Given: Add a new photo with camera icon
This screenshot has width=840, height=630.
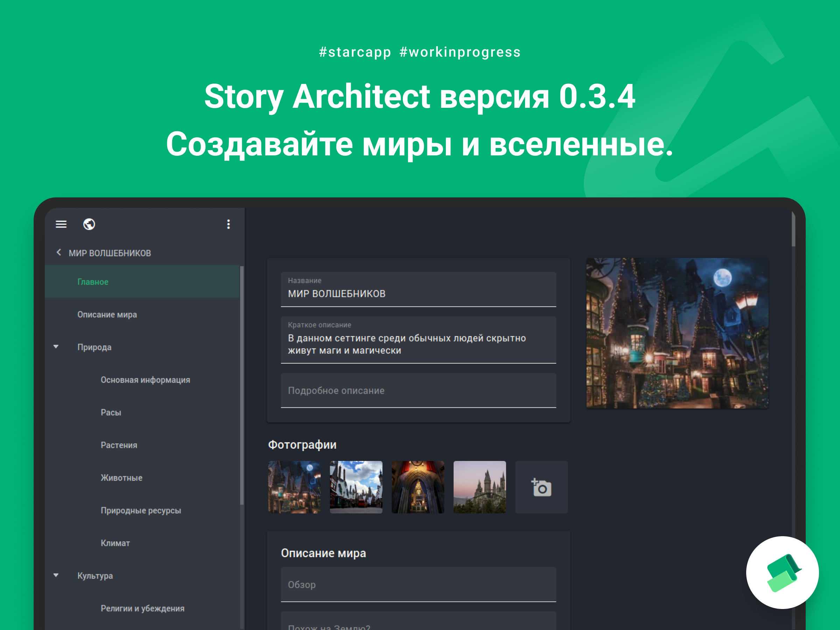Looking at the screenshot, I should tap(541, 487).
